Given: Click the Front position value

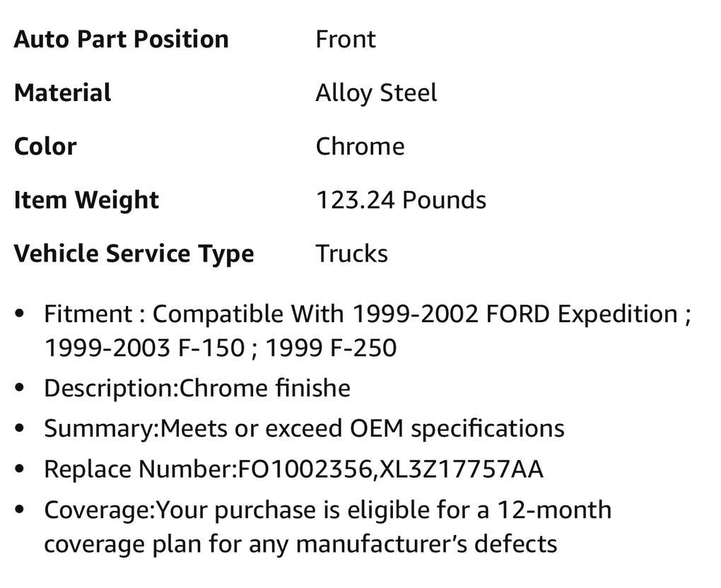Looking at the screenshot, I should [x=345, y=39].
